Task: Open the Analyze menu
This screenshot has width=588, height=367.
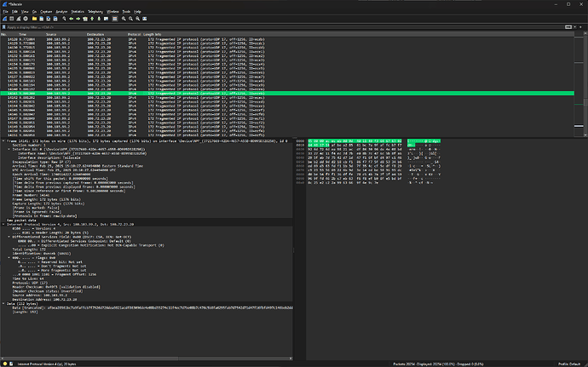Action: tap(61, 12)
